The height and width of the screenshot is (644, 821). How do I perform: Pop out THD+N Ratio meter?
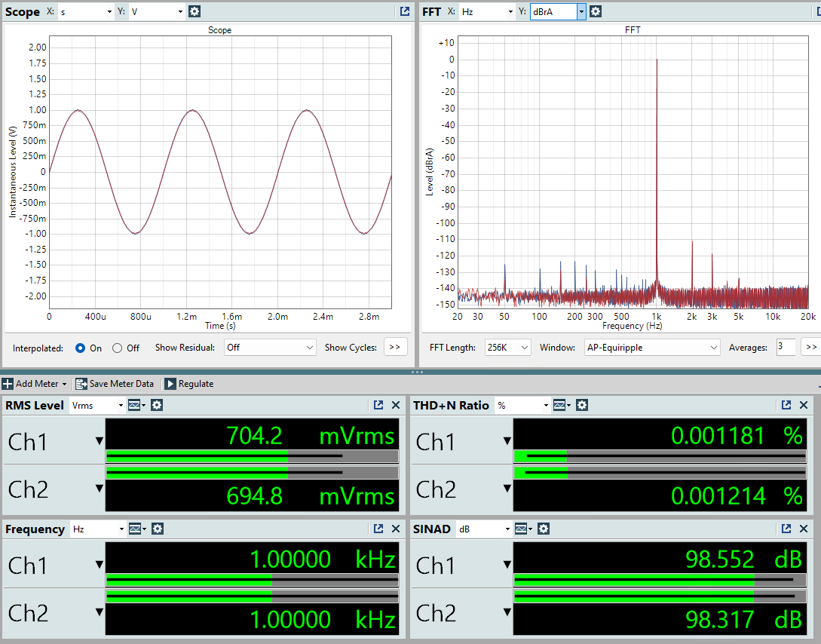[786, 405]
